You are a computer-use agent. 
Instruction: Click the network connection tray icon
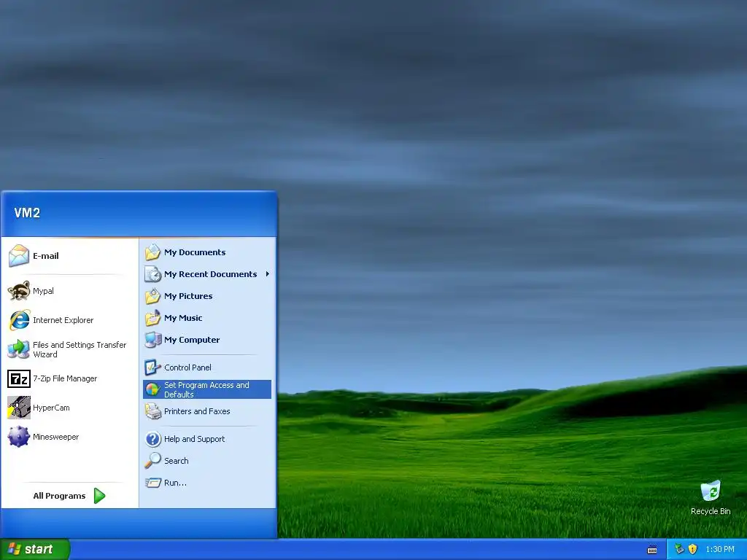(x=679, y=549)
